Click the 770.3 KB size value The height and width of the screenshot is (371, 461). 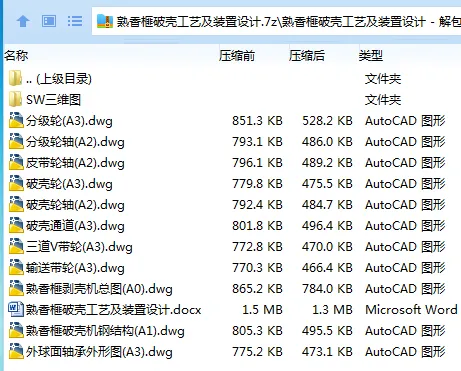pyautogui.click(x=257, y=268)
